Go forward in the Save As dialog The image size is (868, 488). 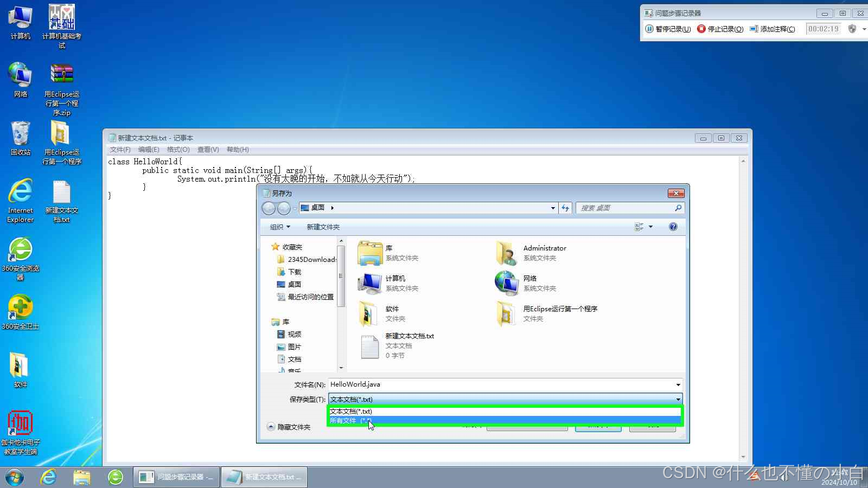[x=284, y=208]
